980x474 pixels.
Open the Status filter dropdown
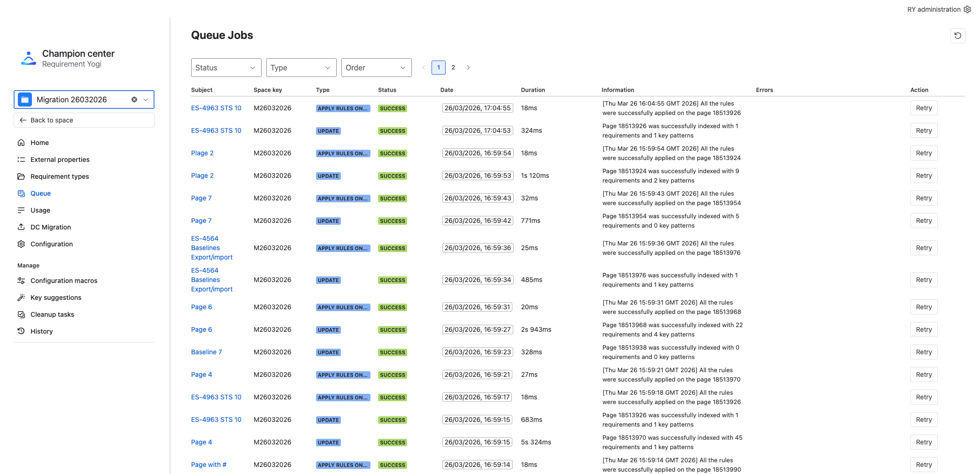click(x=226, y=68)
